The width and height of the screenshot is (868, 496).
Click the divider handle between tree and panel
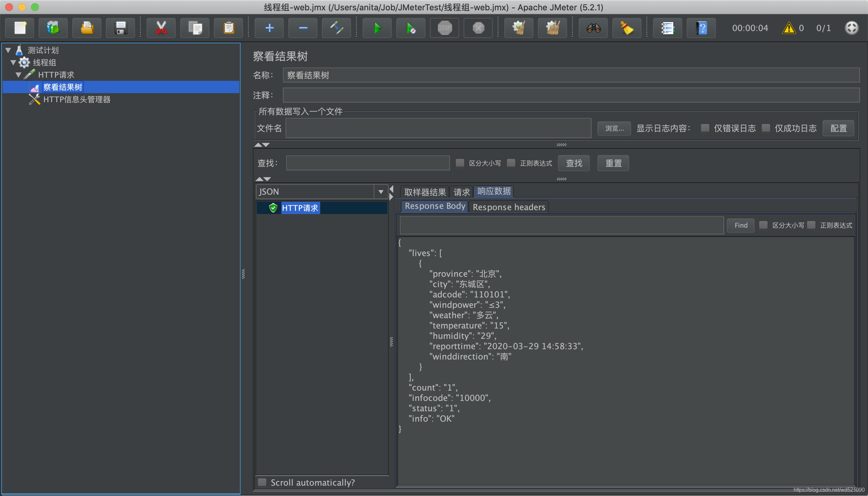point(243,274)
